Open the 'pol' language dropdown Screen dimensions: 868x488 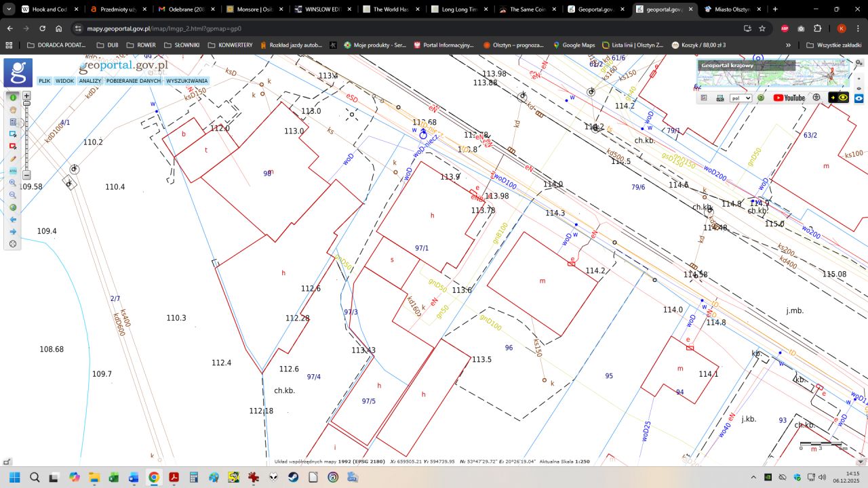point(741,98)
